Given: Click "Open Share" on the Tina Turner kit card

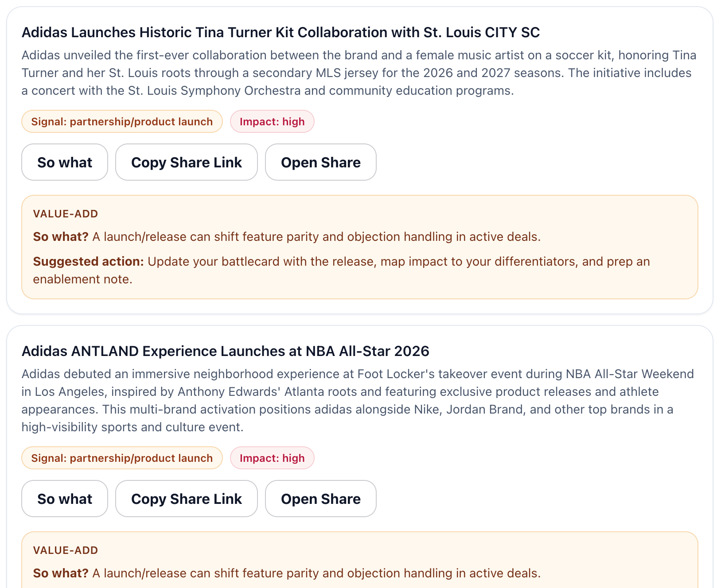Looking at the screenshot, I should tap(320, 162).
